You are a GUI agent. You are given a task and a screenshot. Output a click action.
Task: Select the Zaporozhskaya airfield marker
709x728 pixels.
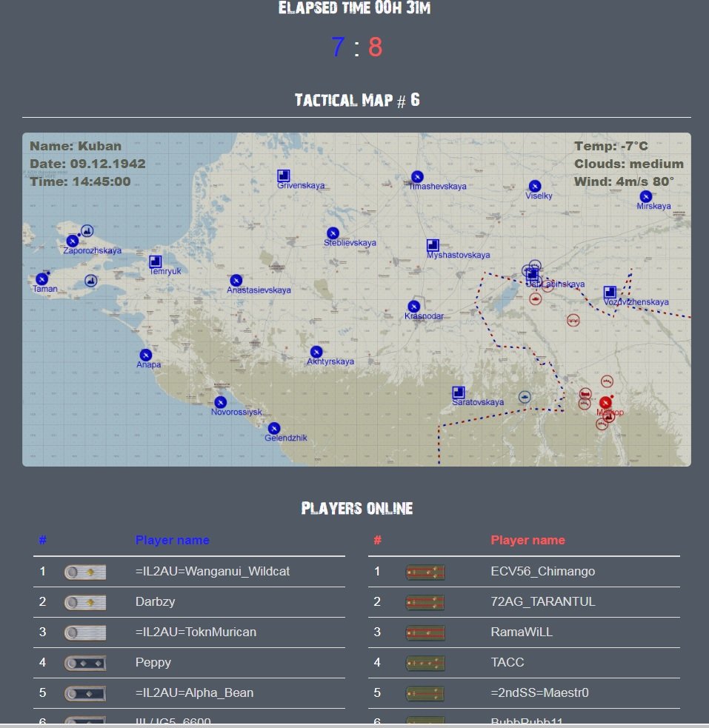72,241
